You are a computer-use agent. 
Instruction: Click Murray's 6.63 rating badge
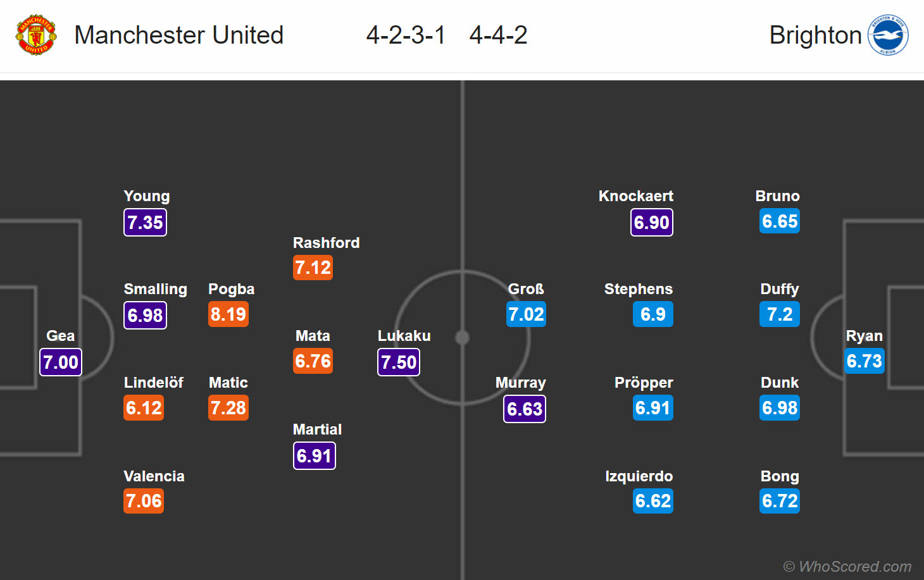pyautogui.click(x=525, y=409)
